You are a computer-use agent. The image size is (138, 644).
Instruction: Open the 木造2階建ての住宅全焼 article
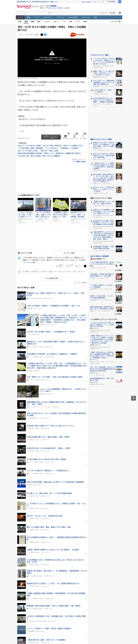[x=52, y=354]
